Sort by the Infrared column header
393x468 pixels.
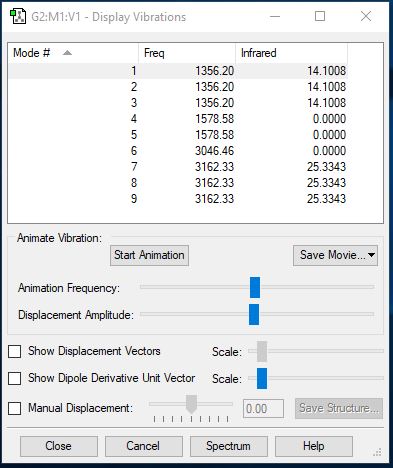(x=292, y=53)
